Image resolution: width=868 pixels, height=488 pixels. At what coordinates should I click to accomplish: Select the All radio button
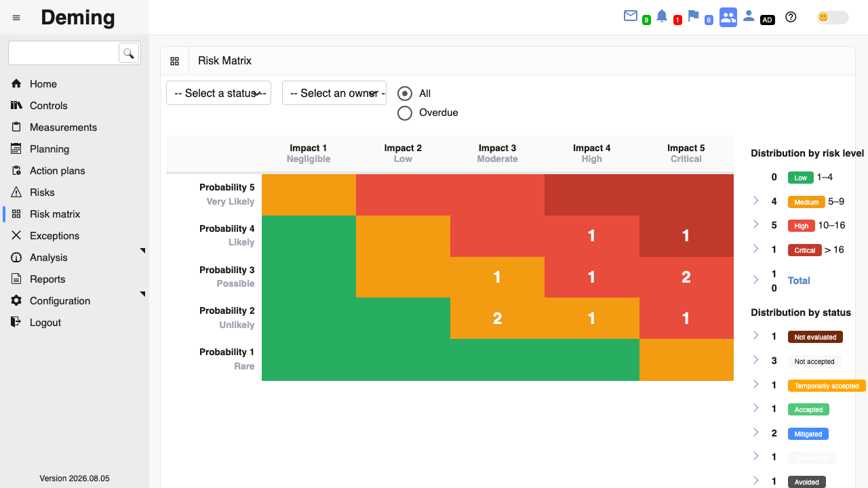(405, 94)
